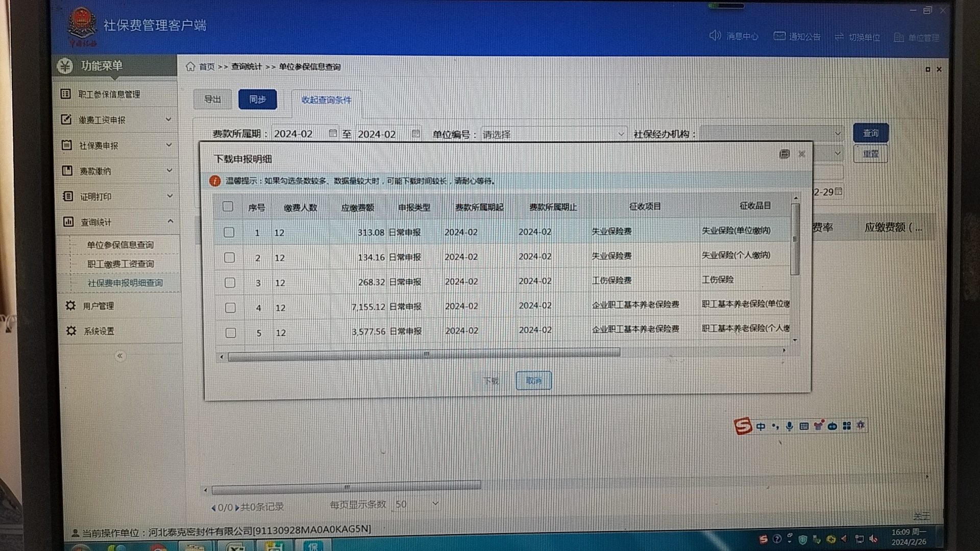Collapse the 查询统计 menu chevron
This screenshot has height=551, width=980.
(x=170, y=221)
